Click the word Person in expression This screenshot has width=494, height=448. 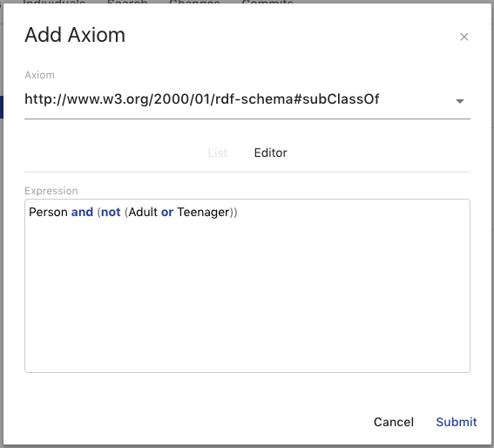pos(48,212)
